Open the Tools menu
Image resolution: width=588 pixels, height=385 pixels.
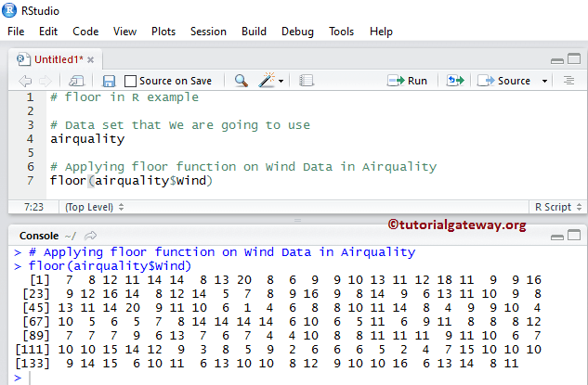pyautogui.click(x=341, y=32)
